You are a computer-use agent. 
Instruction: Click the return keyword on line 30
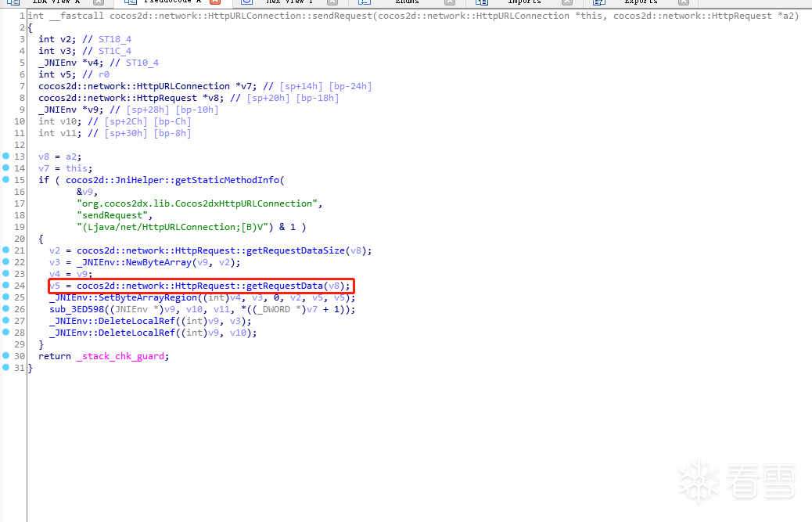coord(55,356)
